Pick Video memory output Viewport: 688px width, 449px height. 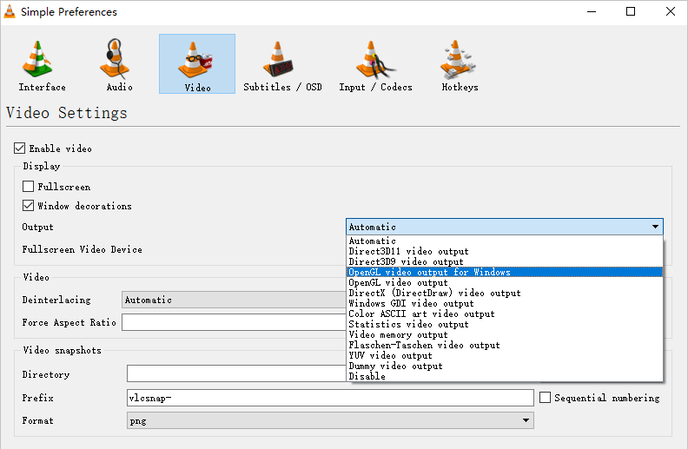(x=505, y=335)
